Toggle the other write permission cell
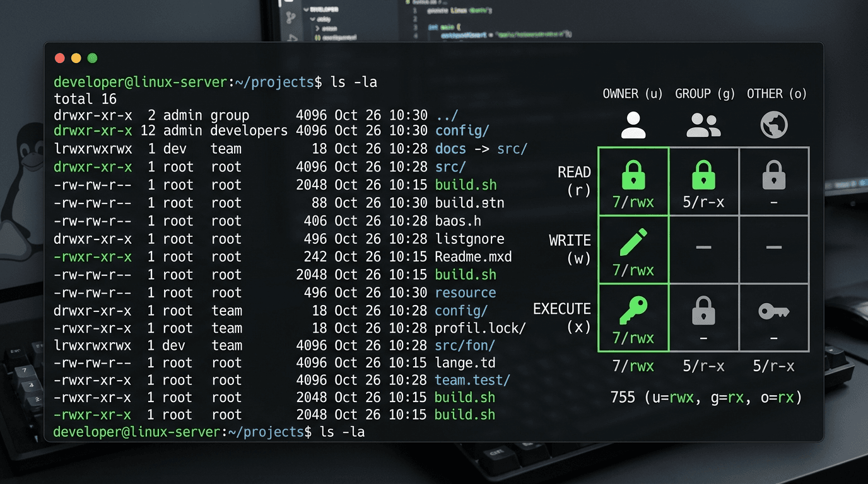This screenshot has width=868, height=484. point(774,250)
